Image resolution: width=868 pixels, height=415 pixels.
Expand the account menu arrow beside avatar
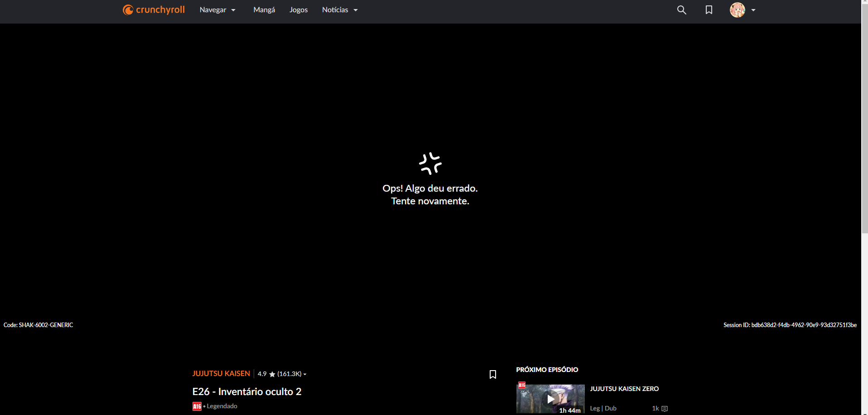(753, 10)
